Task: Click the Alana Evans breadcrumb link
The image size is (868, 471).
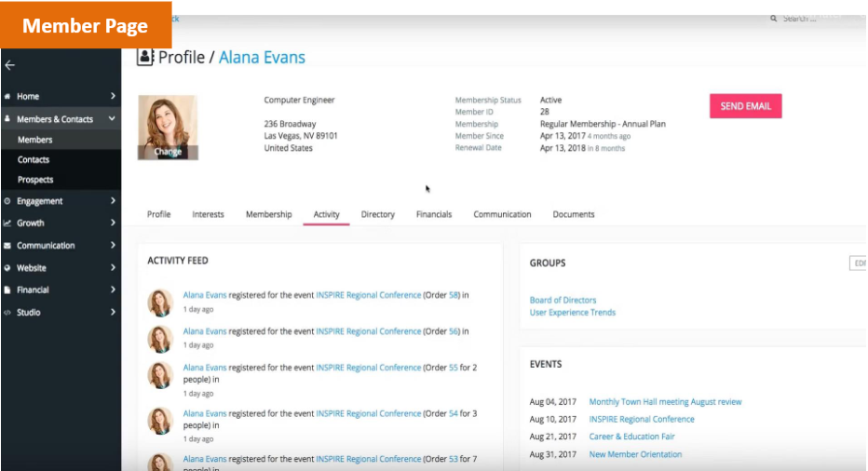Action: click(x=262, y=58)
